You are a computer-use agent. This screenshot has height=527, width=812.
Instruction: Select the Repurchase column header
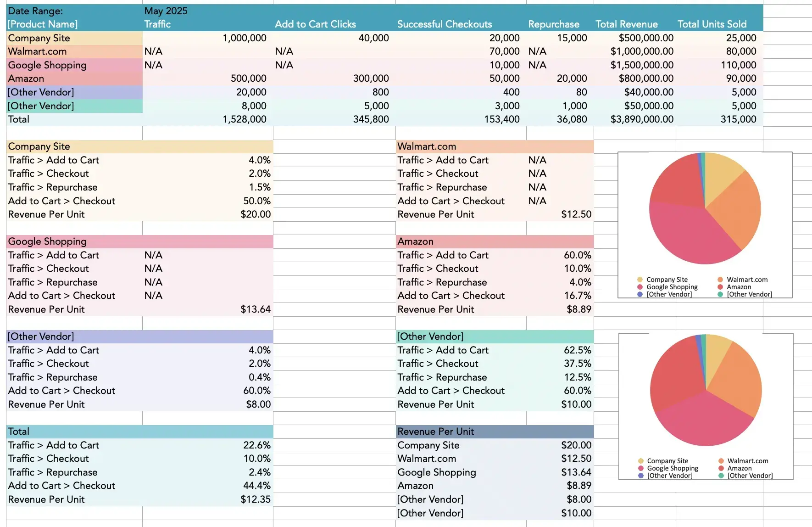tap(553, 24)
